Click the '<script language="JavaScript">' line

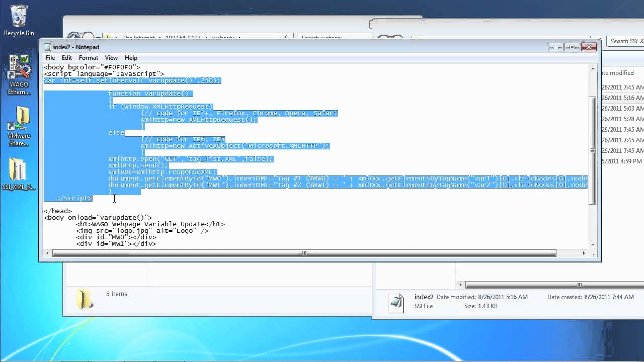click(x=104, y=73)
